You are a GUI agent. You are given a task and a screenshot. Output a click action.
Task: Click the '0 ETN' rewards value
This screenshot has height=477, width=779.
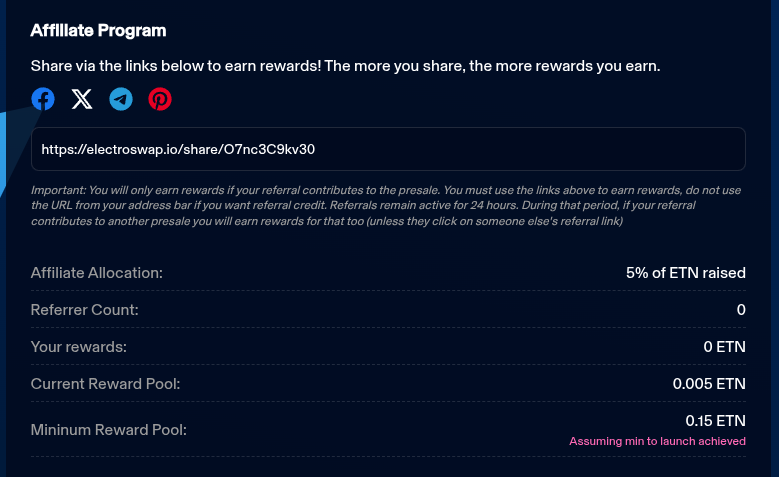coord(724,347)
